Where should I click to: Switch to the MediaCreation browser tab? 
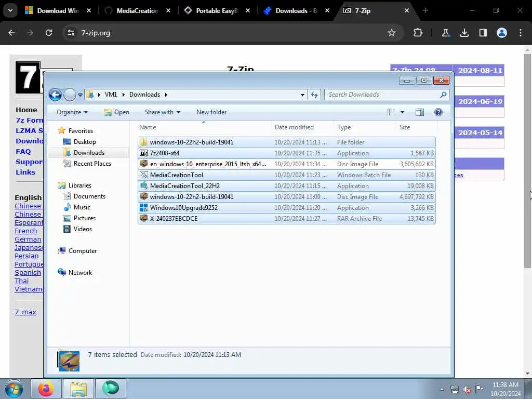pyautogui.click(x=137, y=11)
